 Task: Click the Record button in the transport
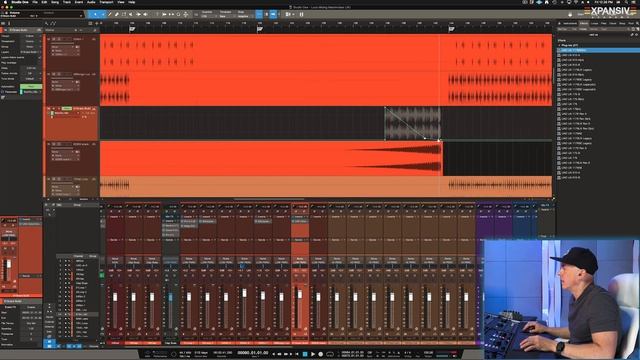321,354
